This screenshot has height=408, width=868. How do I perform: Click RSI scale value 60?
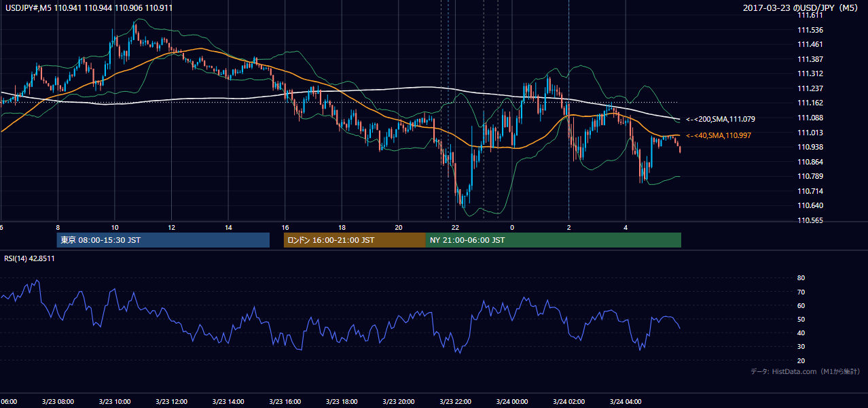coord(801,305)
